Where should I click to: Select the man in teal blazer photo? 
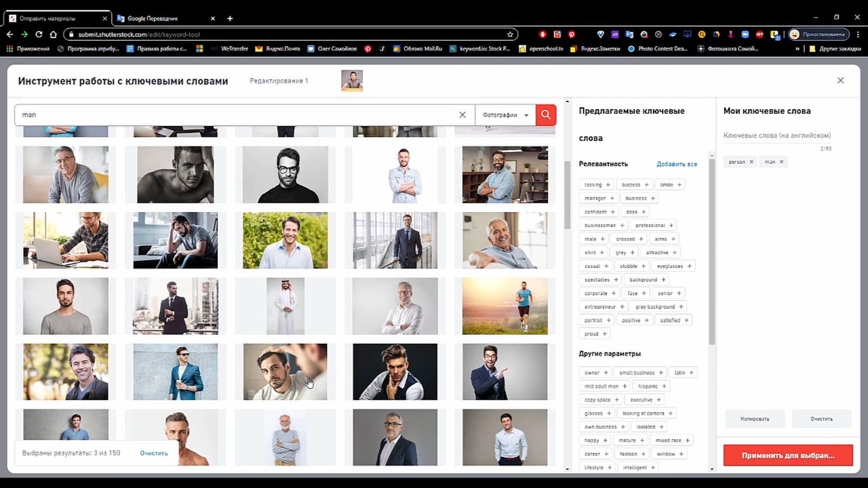point(175,372)
